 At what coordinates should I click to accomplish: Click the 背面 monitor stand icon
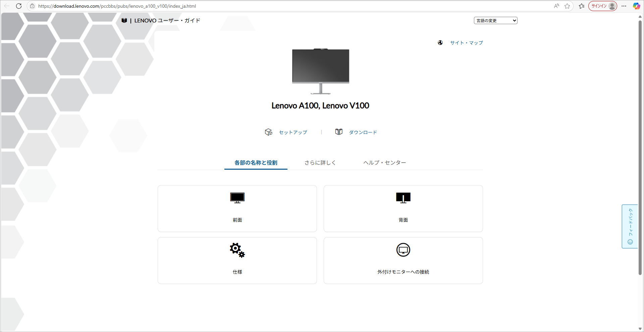[x=403, y=198]
